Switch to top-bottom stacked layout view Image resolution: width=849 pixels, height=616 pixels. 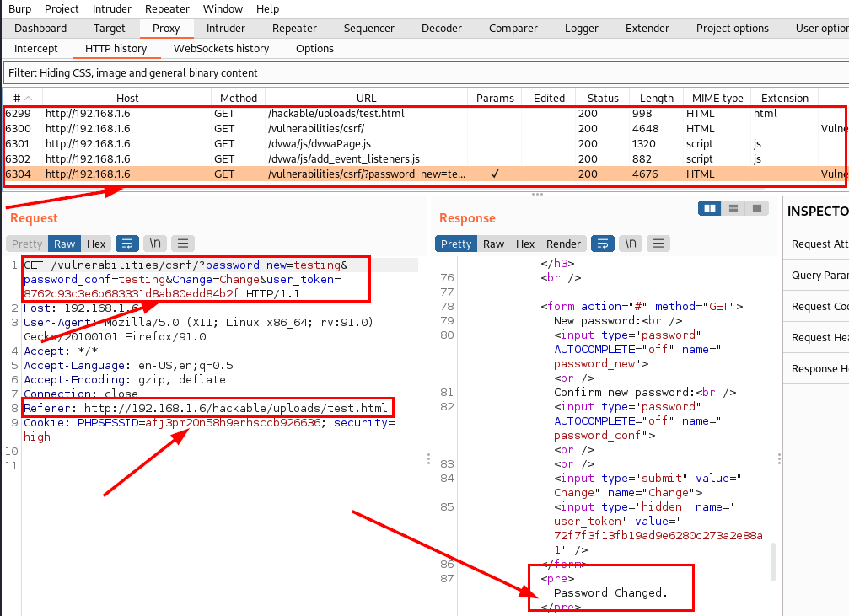[x=733, y=208]
